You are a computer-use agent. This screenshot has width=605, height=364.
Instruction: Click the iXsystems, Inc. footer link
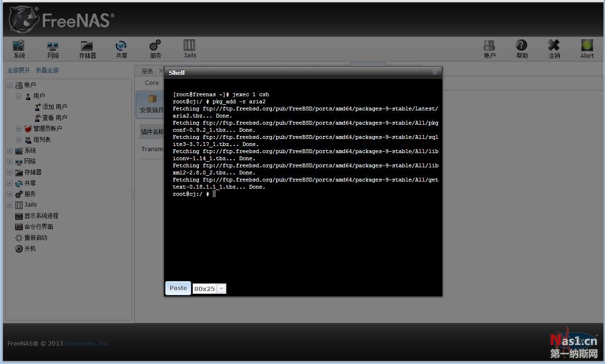point(87,344)
